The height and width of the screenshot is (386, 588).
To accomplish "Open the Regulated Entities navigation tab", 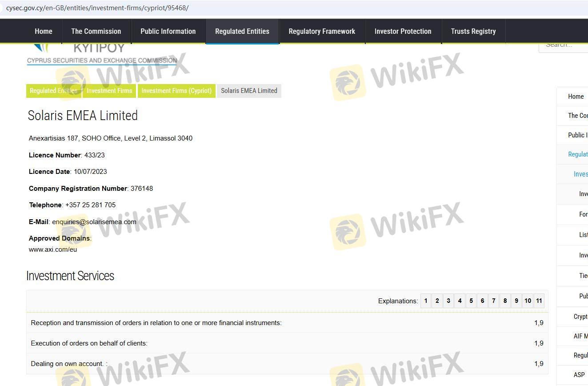I will (x=242, y=31).
